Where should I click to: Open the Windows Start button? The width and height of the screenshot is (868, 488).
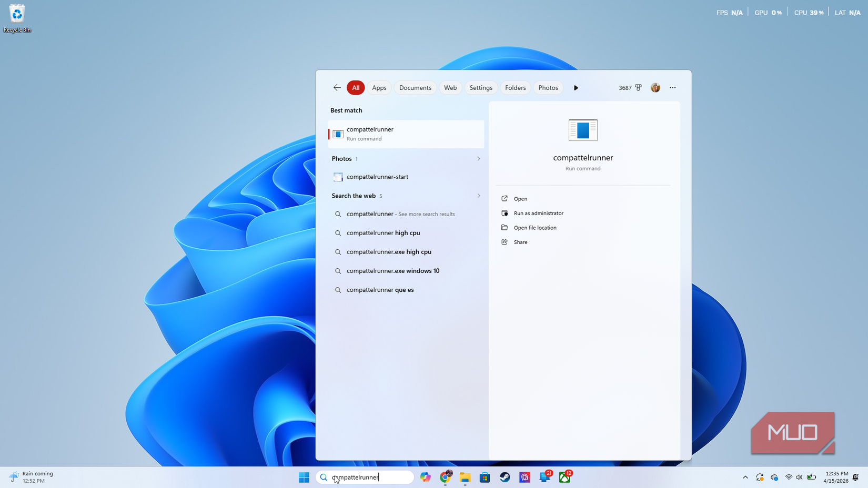click(x=304, y=477)
